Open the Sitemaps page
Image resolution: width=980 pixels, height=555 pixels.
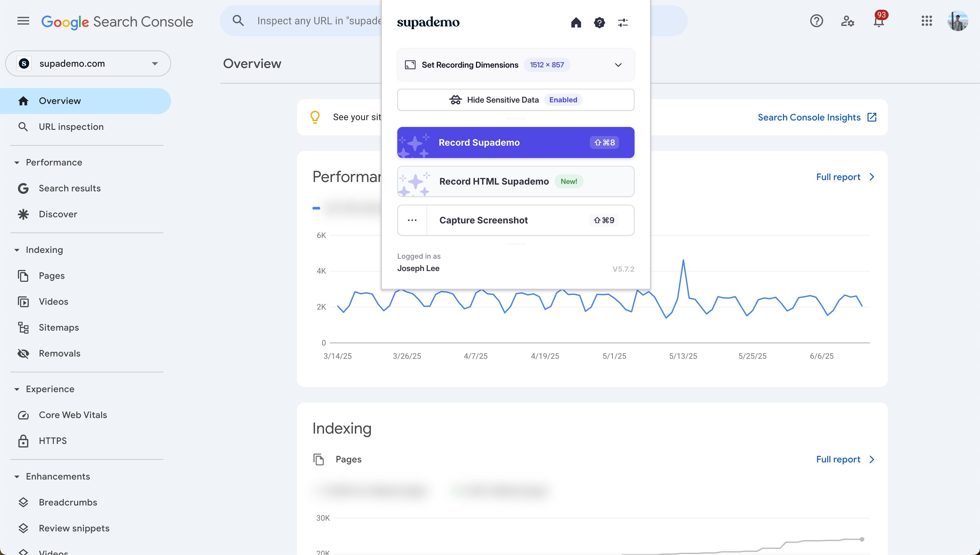86,327
